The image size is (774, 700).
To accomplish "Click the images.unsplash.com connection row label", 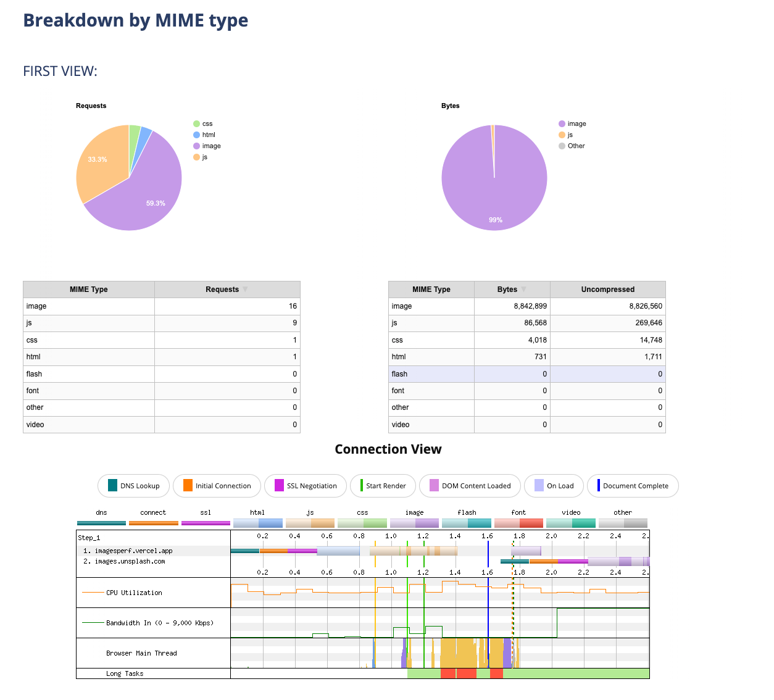I will click(130, 562).
